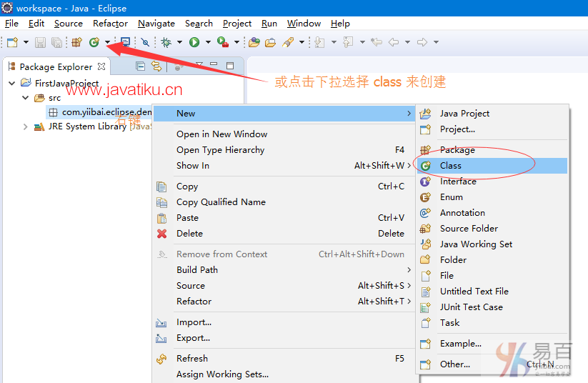This screenshot has width=588, height=383.
Task: Click Delete with the red X icon
Action: 284,234
